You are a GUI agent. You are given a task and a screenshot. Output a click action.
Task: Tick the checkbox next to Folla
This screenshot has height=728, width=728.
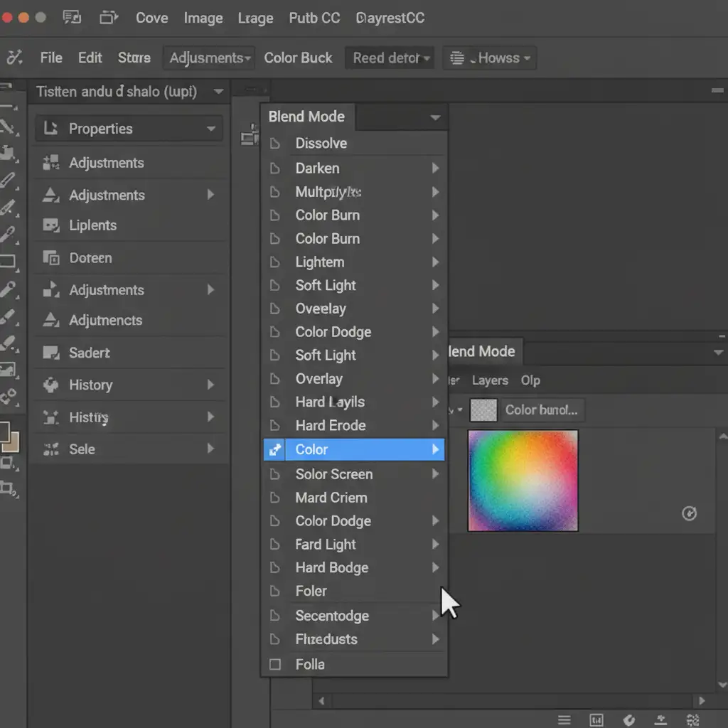point(275,665)
